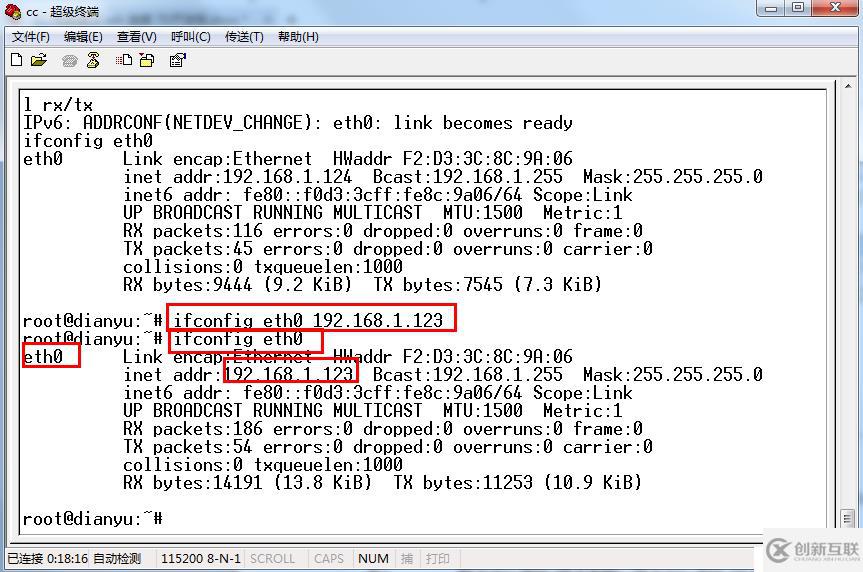Click the SCROLL status indicator
863x572 pixels.
[x=272, y=559]
